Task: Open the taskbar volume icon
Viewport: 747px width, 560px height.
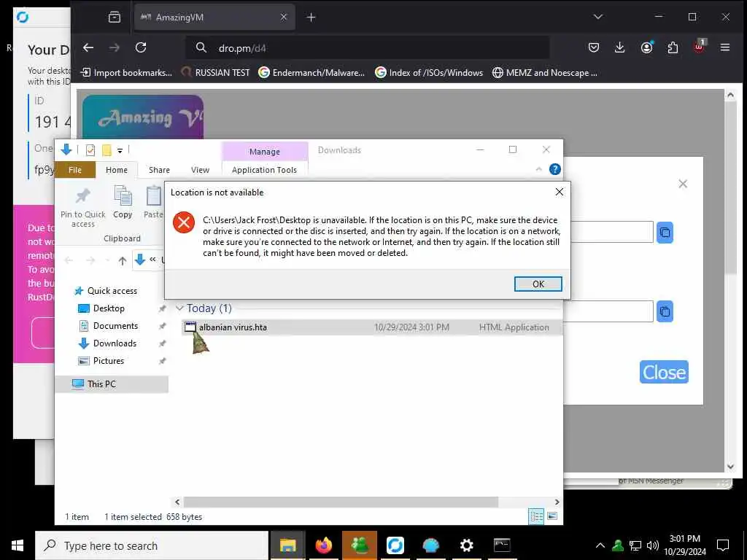Action: (652, 545)
